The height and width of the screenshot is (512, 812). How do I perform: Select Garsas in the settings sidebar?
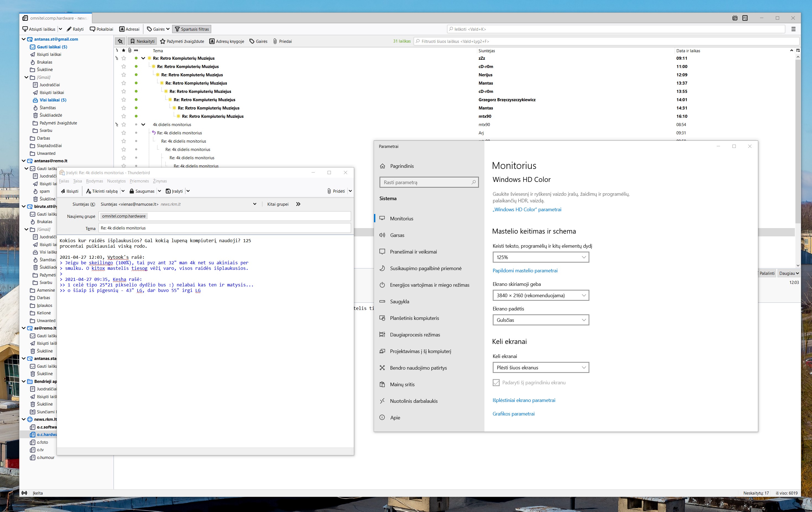pyautogui.click(x=397, y=235)
